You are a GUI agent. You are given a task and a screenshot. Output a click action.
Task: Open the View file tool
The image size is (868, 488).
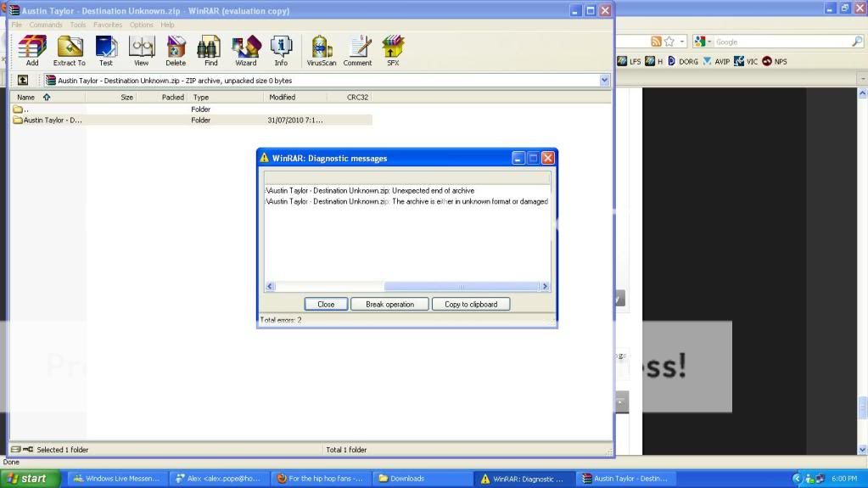pos(141,50)
